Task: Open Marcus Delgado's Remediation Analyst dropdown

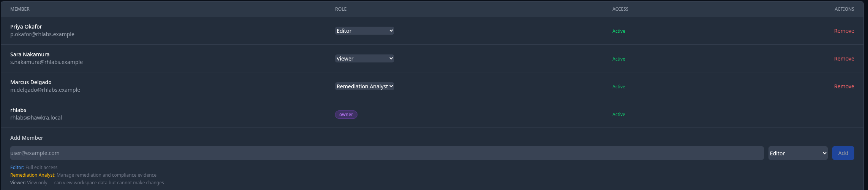Action: (364, 86)
